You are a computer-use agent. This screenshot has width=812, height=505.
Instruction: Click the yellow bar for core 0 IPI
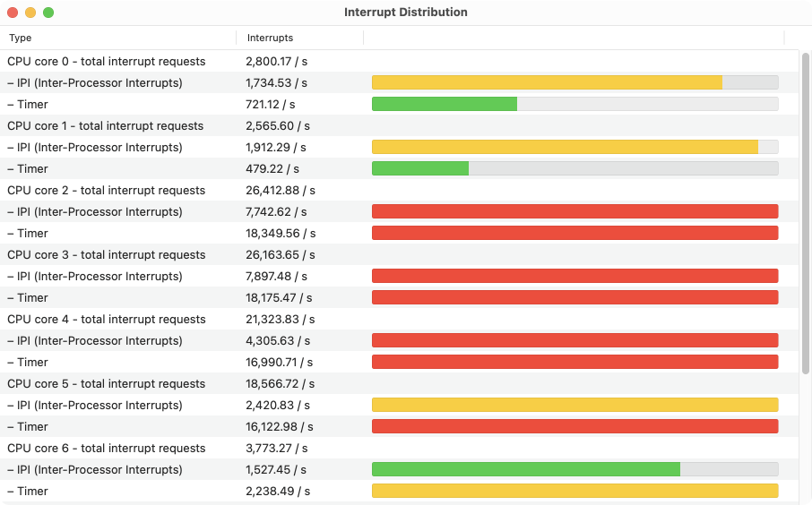click(547, 82)
